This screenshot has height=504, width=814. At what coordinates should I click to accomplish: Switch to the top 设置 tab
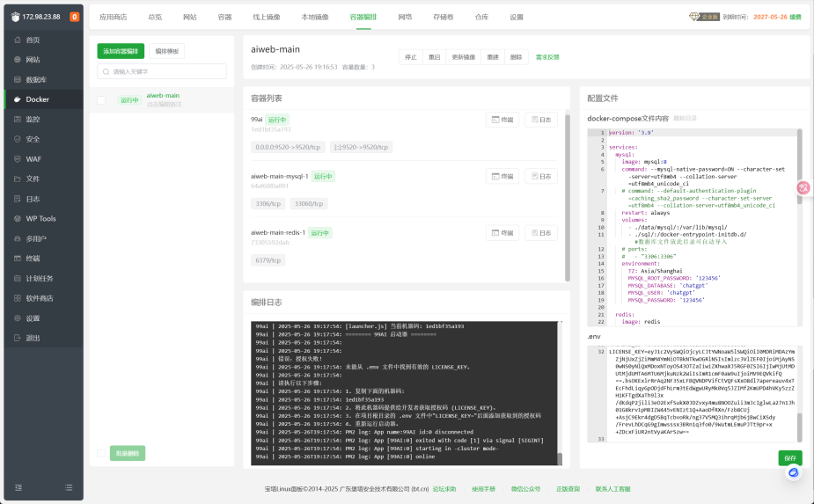click(517, 17)
